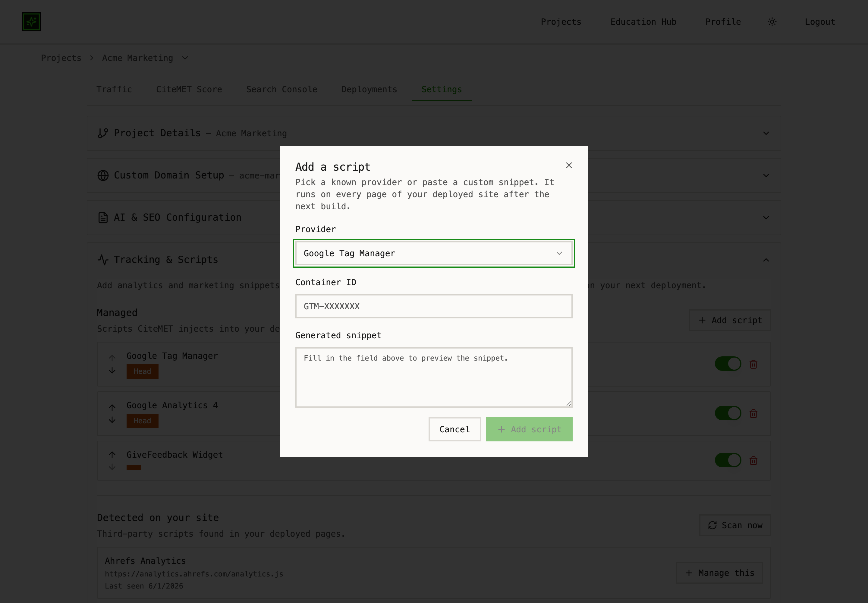Switch to the CiteMET Score tab
This screenshot has height=603, width=868.
click(x=189, y=89)
